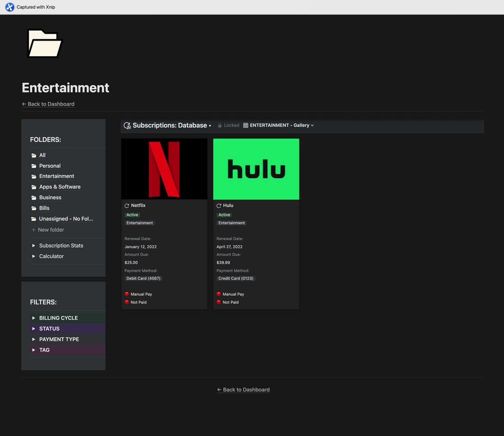This screenshot has width=504, height=436.
Task: Click the Netflix card title
Action: [x=138, y=206]
